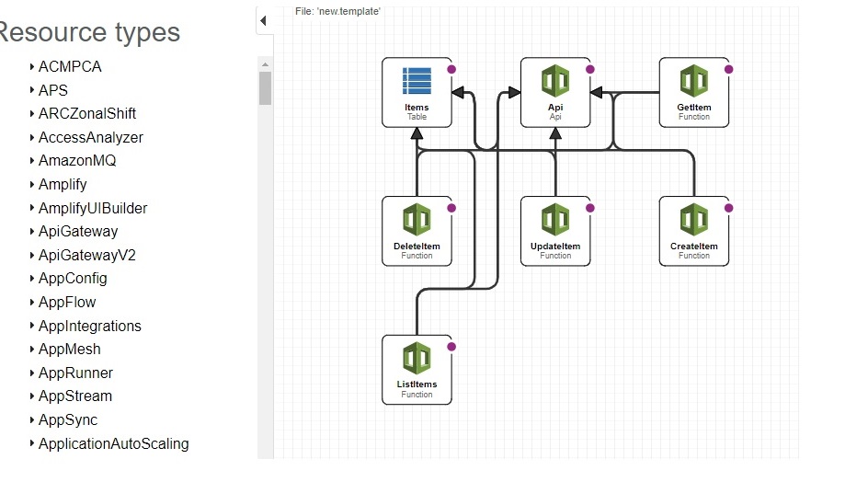The height and width of the screenshot is (482, 868).
Task: Click the resource list scrollbar thumb
Action: 265,88
